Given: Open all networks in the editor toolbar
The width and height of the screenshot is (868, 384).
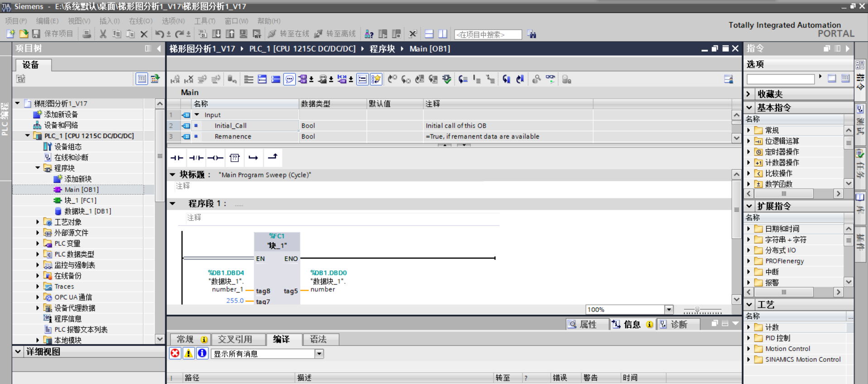Looking at the screenshot, I should pos(262,79).
